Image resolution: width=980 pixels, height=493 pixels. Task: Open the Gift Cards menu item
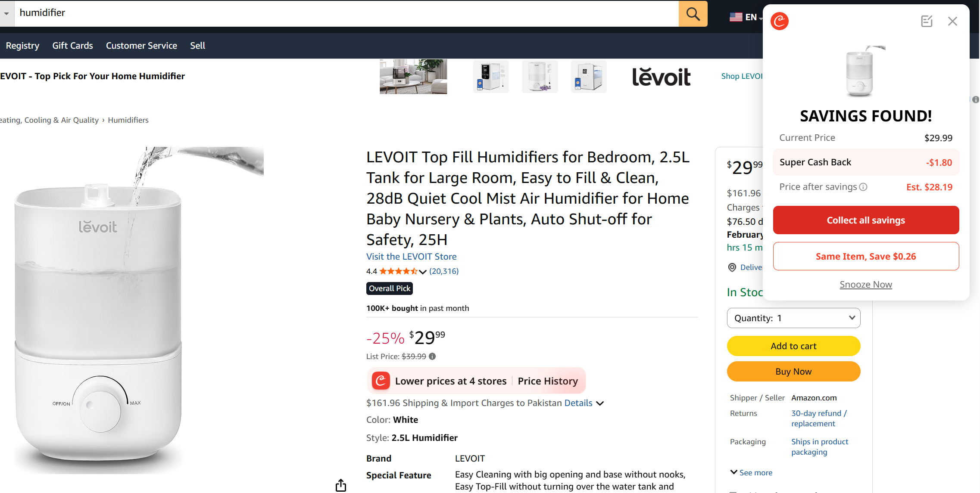point(72,46)
